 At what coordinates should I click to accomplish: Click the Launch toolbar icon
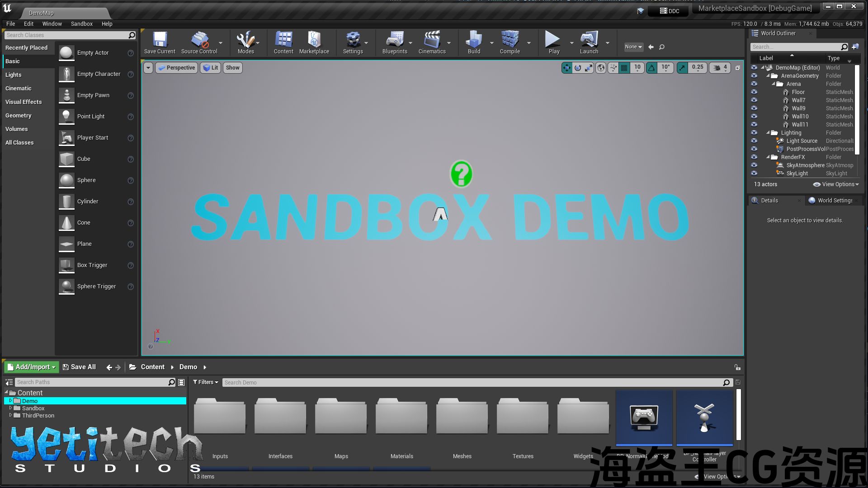point(589,40)
